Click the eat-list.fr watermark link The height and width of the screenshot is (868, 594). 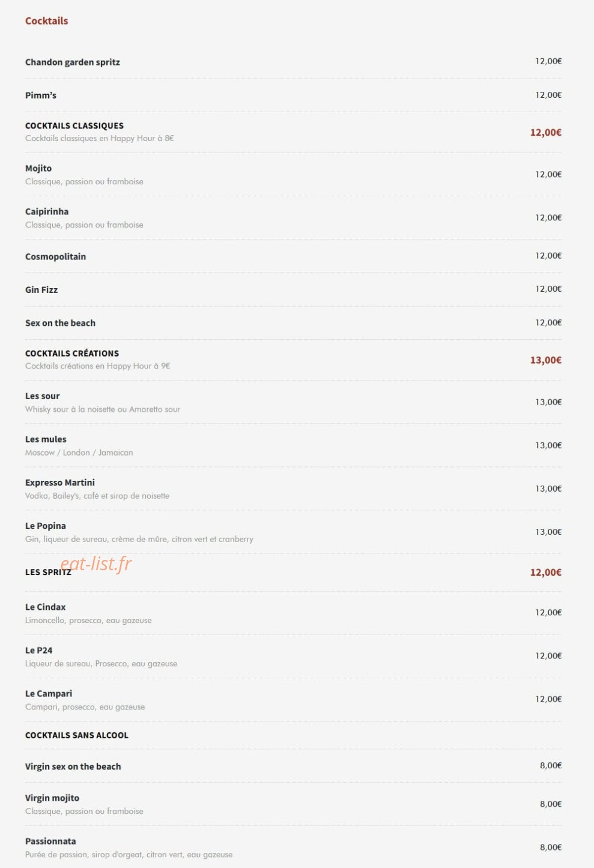[x=96, y=563]
